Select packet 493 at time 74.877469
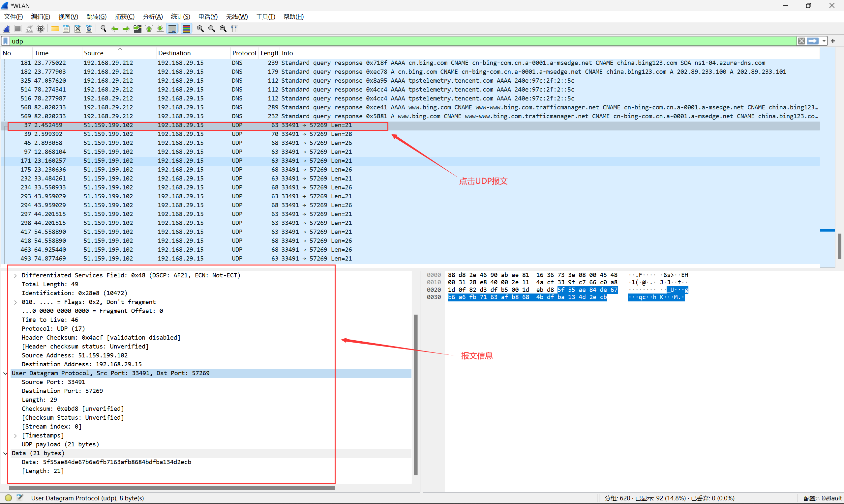 tap(410, 259)
